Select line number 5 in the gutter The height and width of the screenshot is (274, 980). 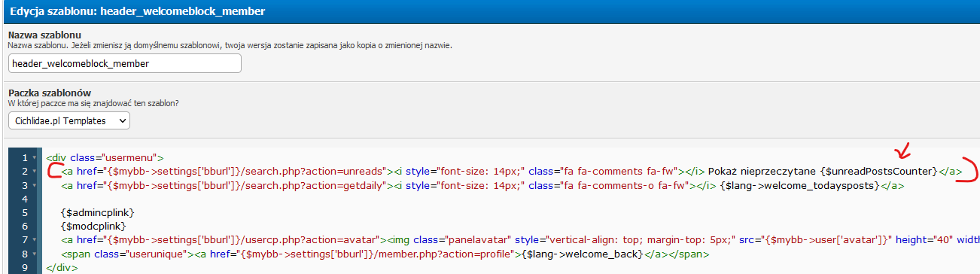24,213
